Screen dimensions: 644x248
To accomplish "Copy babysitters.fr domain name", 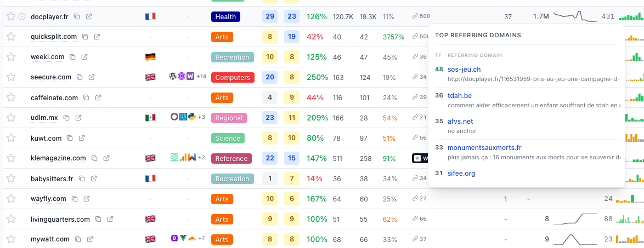I will pyautogui.click(x=82, y=178).
